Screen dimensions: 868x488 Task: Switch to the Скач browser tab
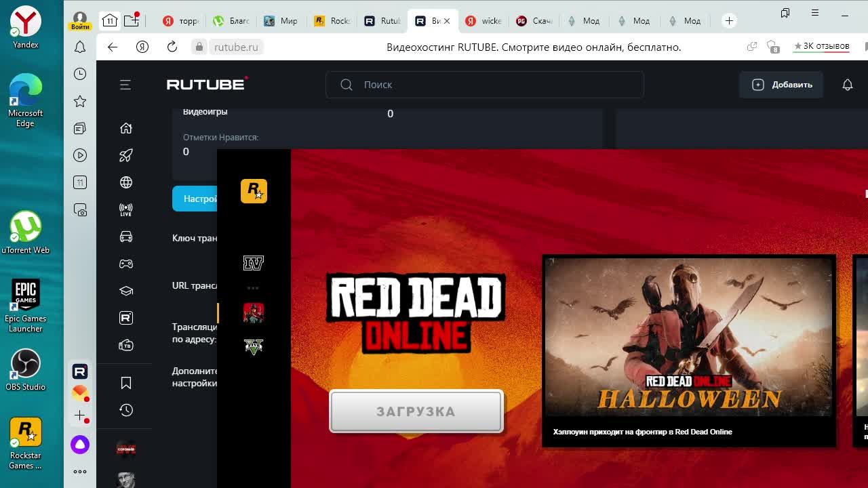[x=534, y=21]
